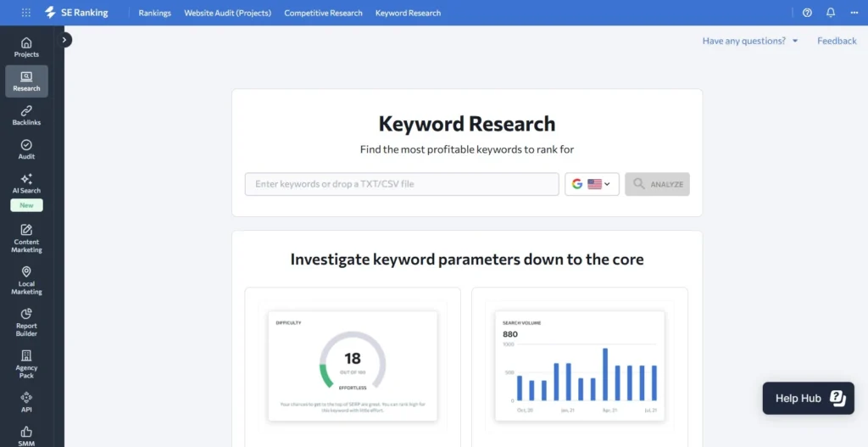
Task: Open the Rankings menu
Action: [154, 13]
